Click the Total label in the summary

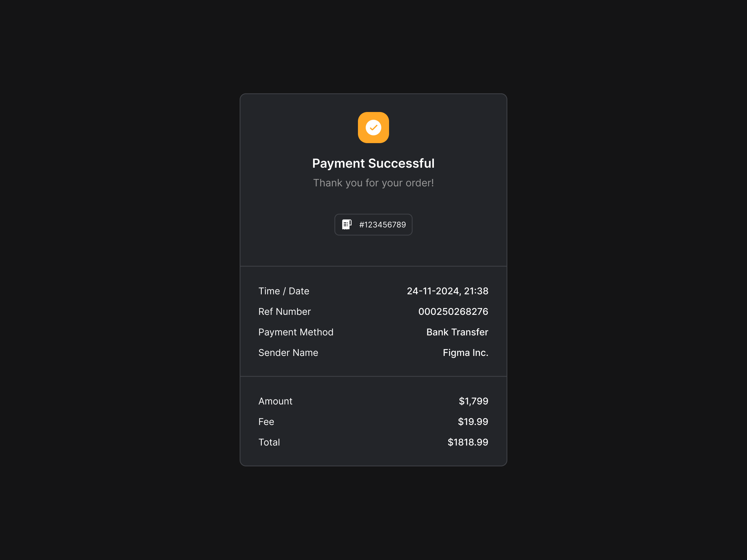tap(269, 442)
